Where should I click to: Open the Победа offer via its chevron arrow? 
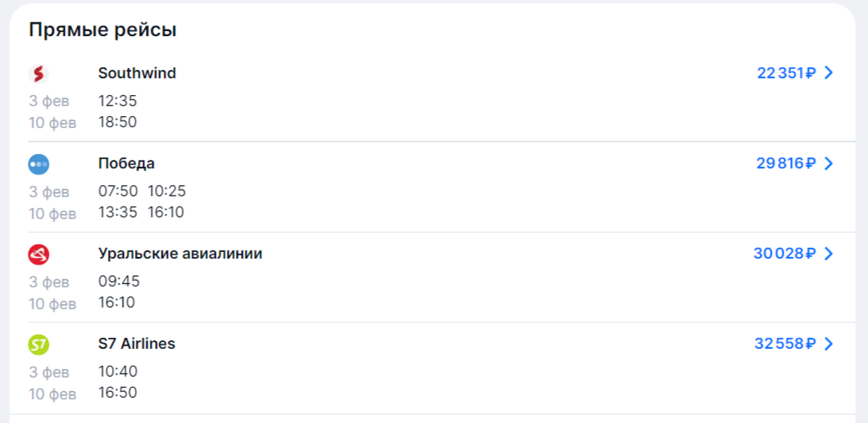pos(828,163)
